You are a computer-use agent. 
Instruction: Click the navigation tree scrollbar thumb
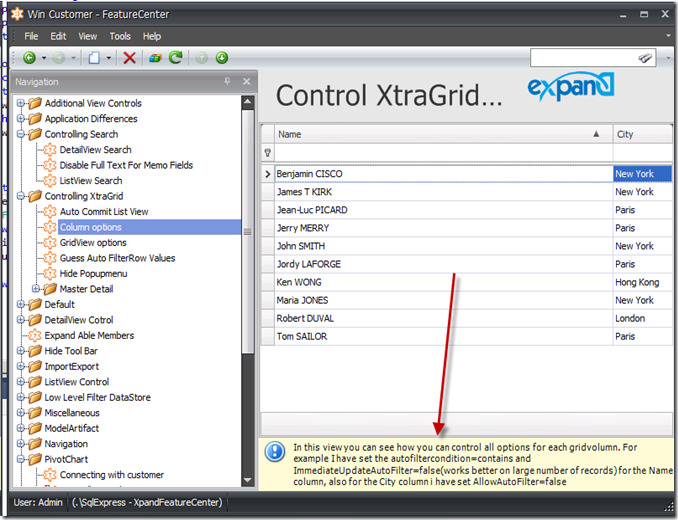click(x=248, y=232)
